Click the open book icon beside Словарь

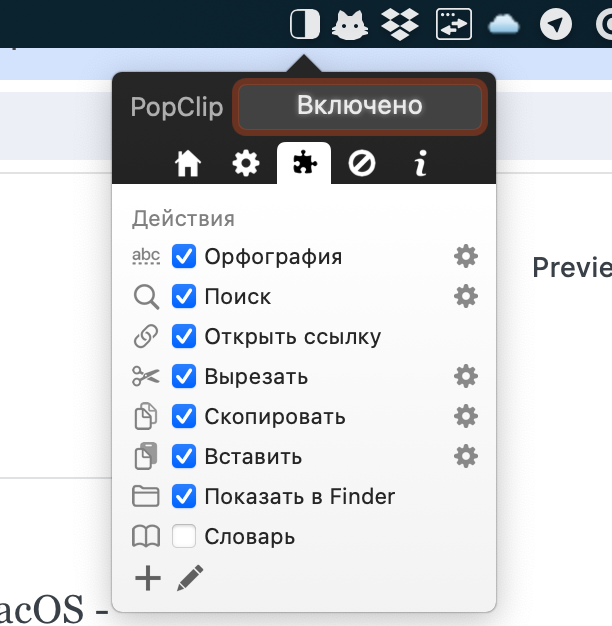tap(146, 536)
